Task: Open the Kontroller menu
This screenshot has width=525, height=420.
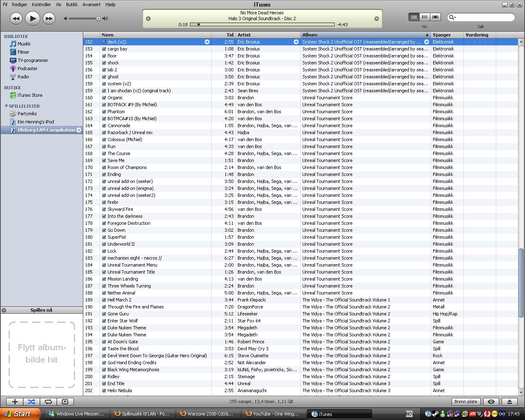Action: (x=41, y=5)
